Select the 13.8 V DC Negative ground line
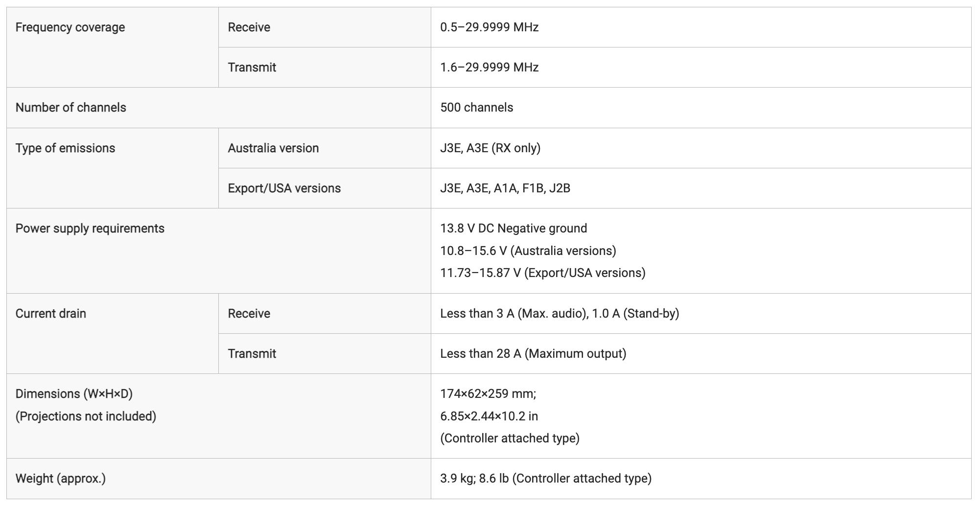The height and width of the screenshot is (508, 980). tap(513, 229)
